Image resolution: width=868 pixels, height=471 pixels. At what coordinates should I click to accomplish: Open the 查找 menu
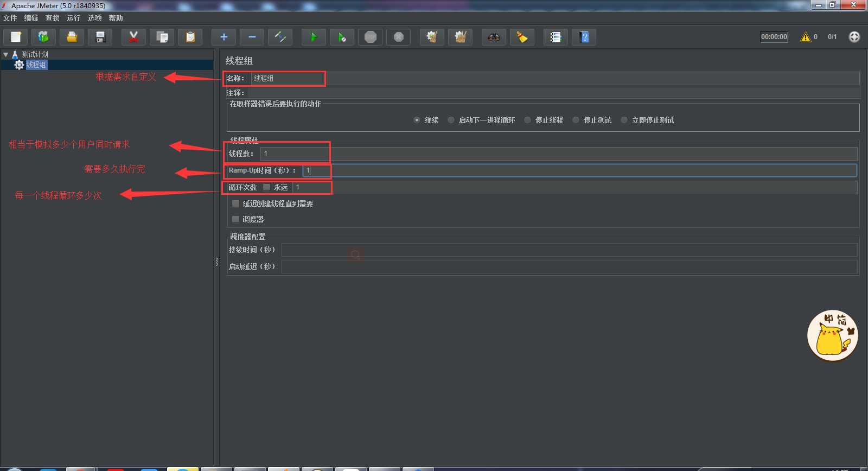tap(52, 18)
